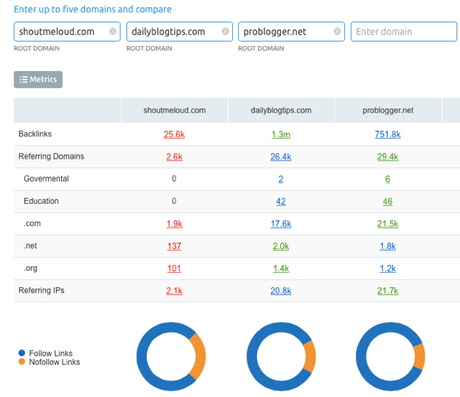Open problogger.net .com value 21.5k
Image resolution: width=460 pixels, height=397 pixels.
[388, 224]
